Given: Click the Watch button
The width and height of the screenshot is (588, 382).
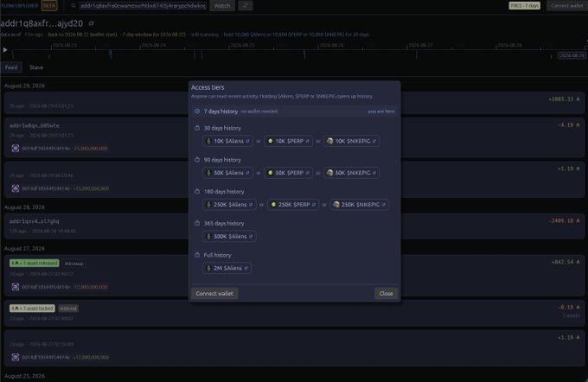Looking at the screenshot, I should 222,6.
